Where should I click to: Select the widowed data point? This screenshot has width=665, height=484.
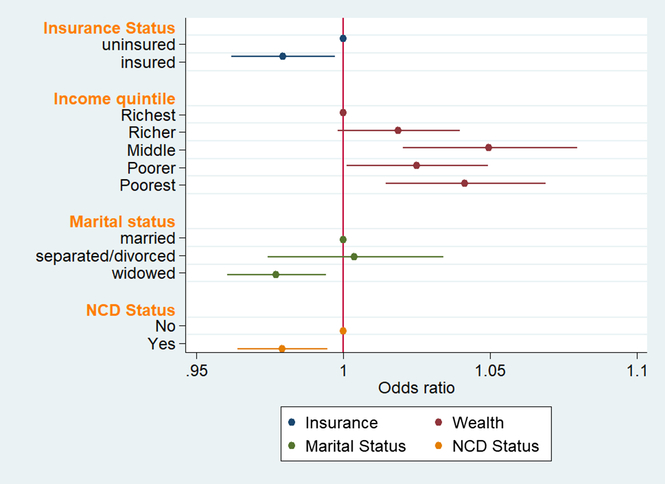[x=276, y=274]
